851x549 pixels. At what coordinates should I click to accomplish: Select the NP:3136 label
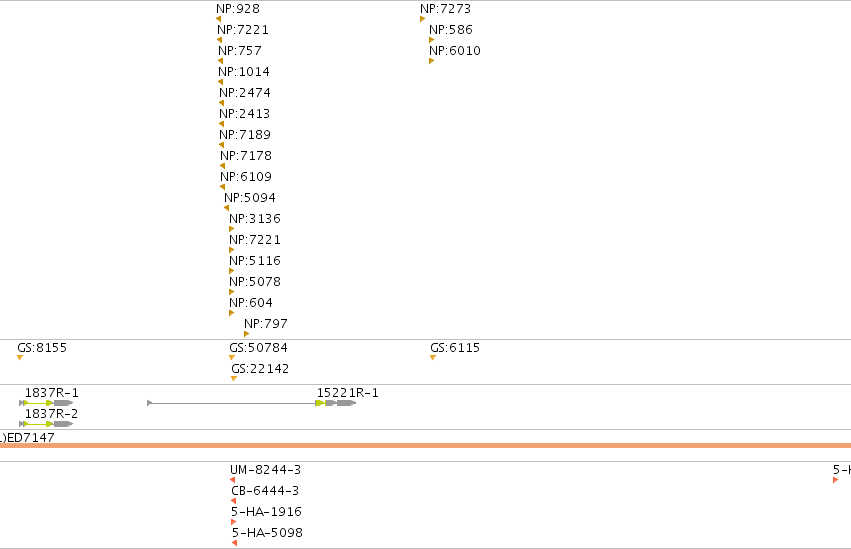(x=255, y=219)
